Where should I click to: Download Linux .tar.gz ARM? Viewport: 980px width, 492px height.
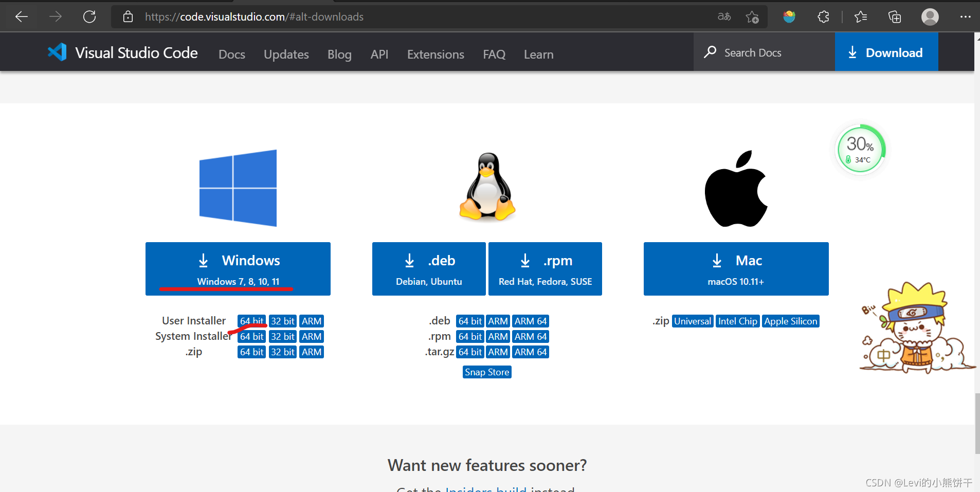click(498, 352)
